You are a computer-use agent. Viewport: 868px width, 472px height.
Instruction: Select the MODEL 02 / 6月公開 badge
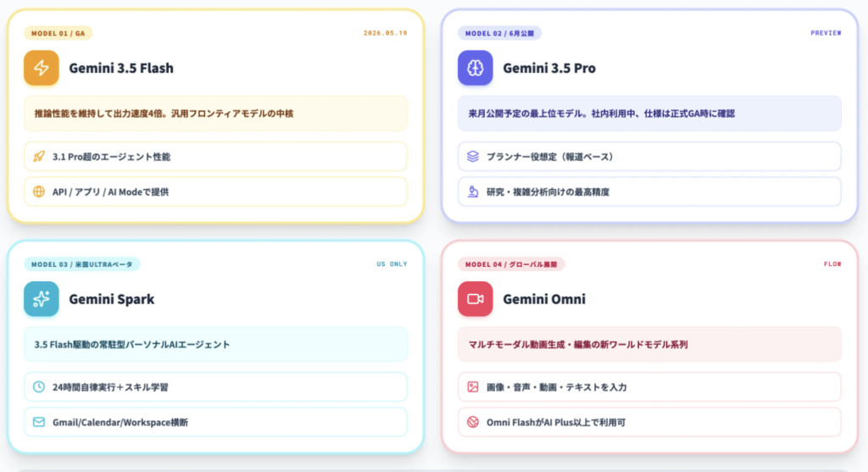coord(499,33)
